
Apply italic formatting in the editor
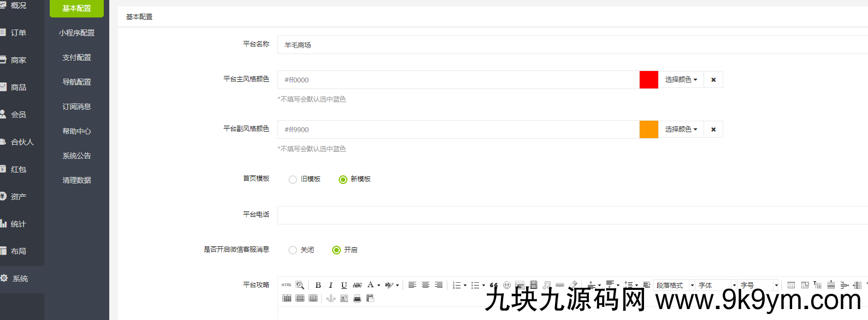(330, 285)
